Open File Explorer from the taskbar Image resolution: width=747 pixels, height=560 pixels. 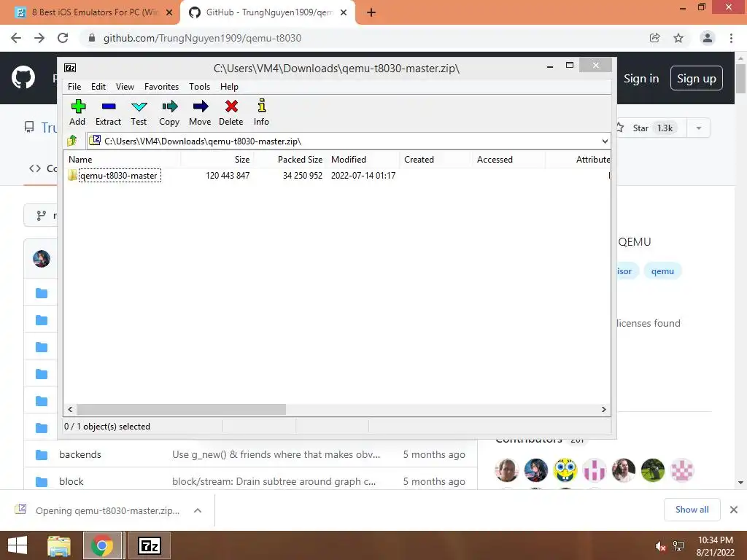(x=59, y=545)
